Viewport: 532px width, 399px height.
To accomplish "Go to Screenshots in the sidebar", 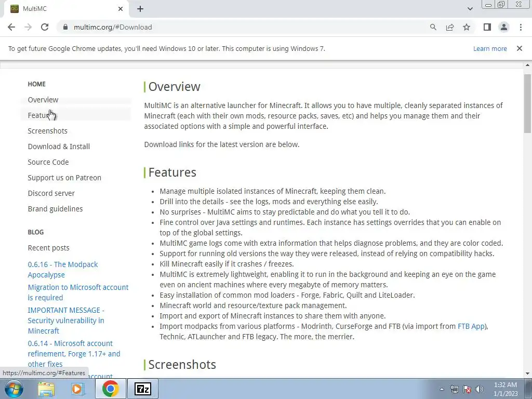I will (47, 131).
